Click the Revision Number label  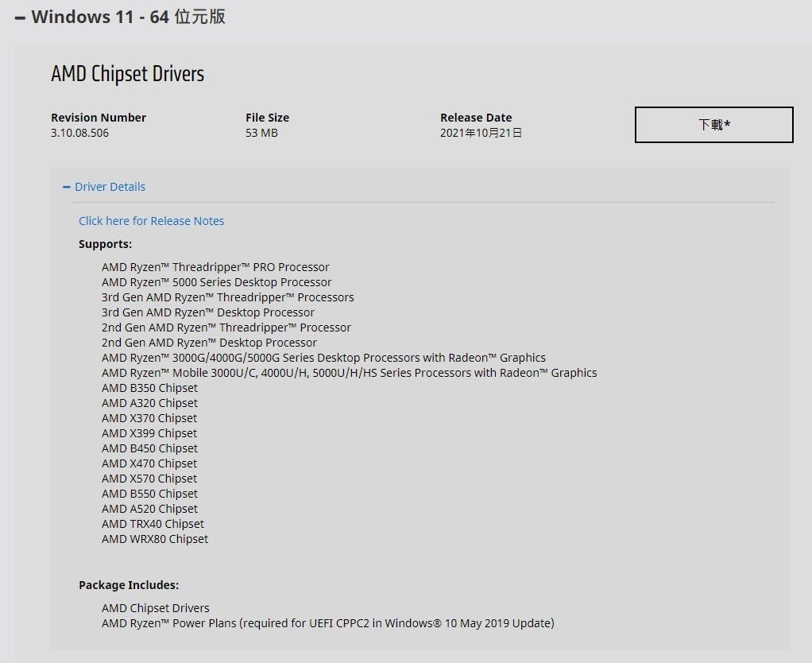[x=99, y=118]
